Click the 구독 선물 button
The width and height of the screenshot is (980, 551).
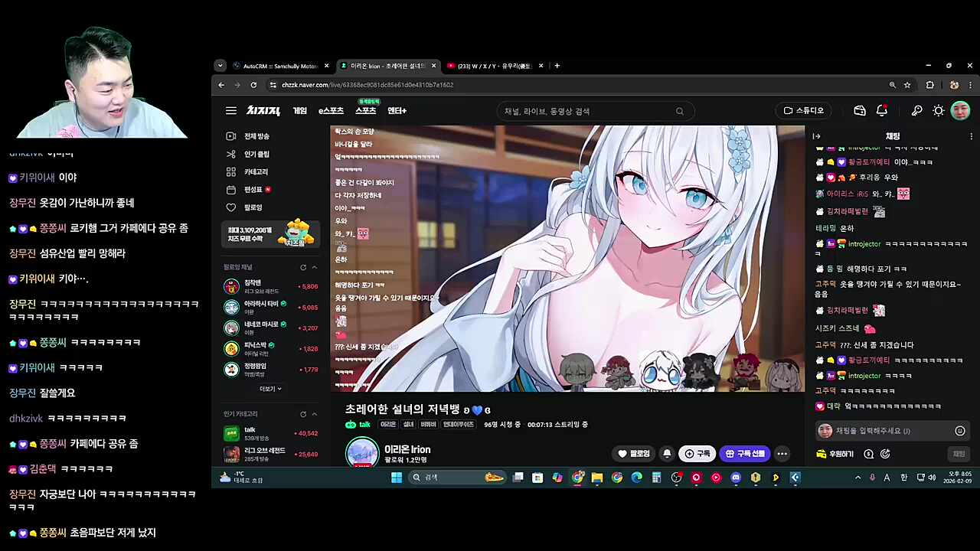tap(745, 454)
